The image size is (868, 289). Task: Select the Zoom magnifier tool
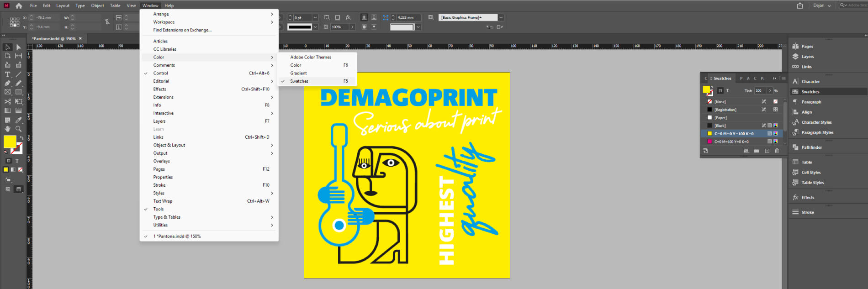[x=19, y=129]
